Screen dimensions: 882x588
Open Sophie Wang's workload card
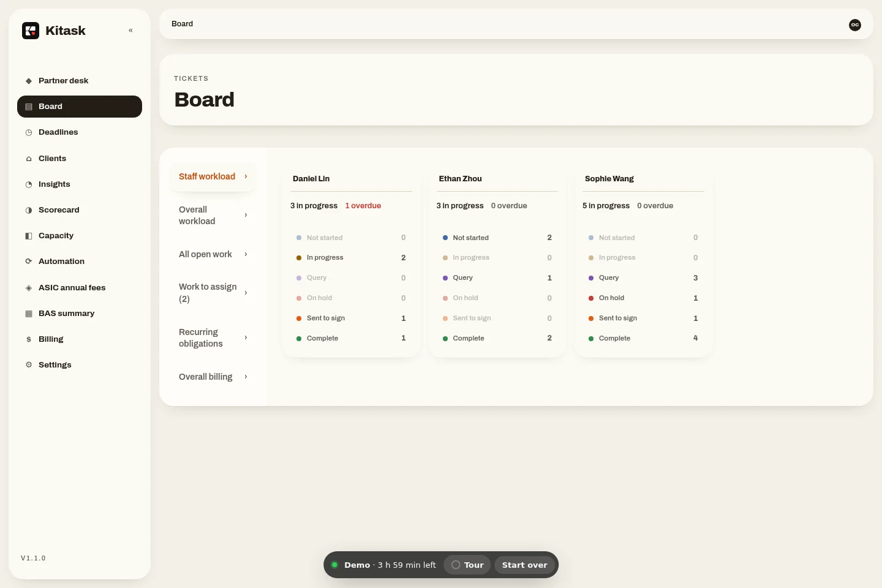tap(643, 262)
